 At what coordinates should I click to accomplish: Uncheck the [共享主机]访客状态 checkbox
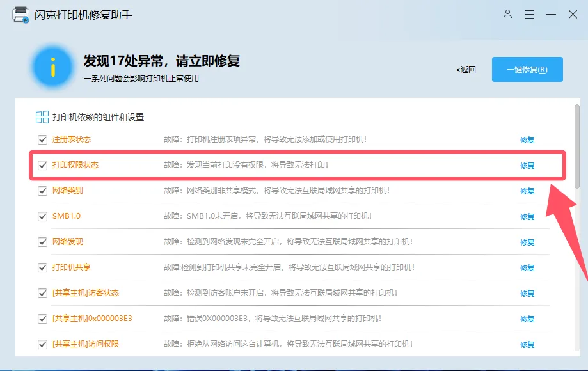(42, 293)
